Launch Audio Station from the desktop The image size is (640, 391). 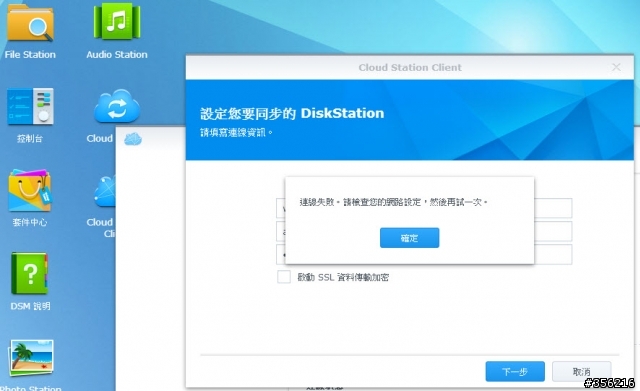pos(117,22)
